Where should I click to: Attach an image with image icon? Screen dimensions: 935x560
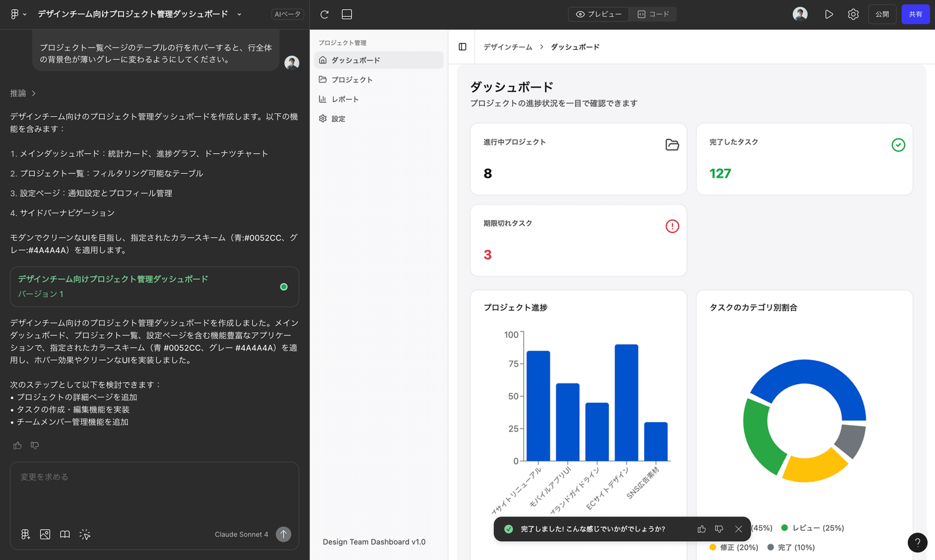pyautogui.click(x=45, y=534)
